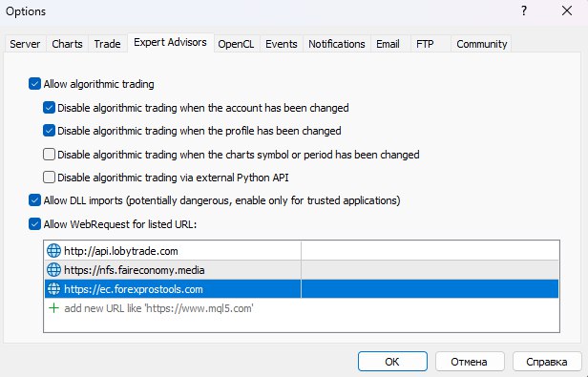Toggle Allow DLL imports checkbox
The width and height of the screenshot is (588, 377).
click(34, 200)
